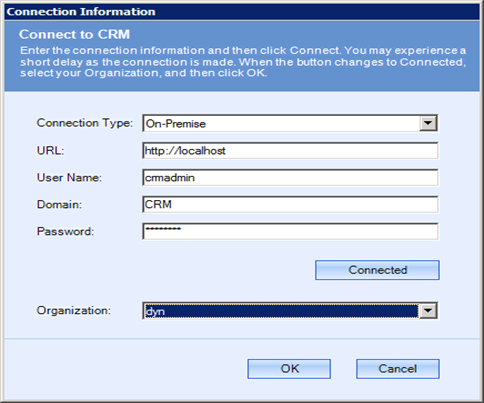Confirm with the OK button
484x403 pixels.
(289, 369)
